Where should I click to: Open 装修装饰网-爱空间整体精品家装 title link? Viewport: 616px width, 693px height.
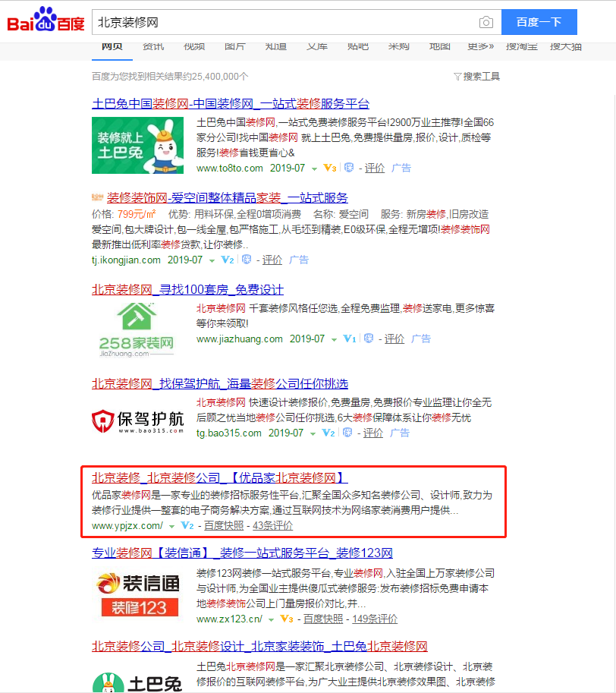[x=228, y=197]
